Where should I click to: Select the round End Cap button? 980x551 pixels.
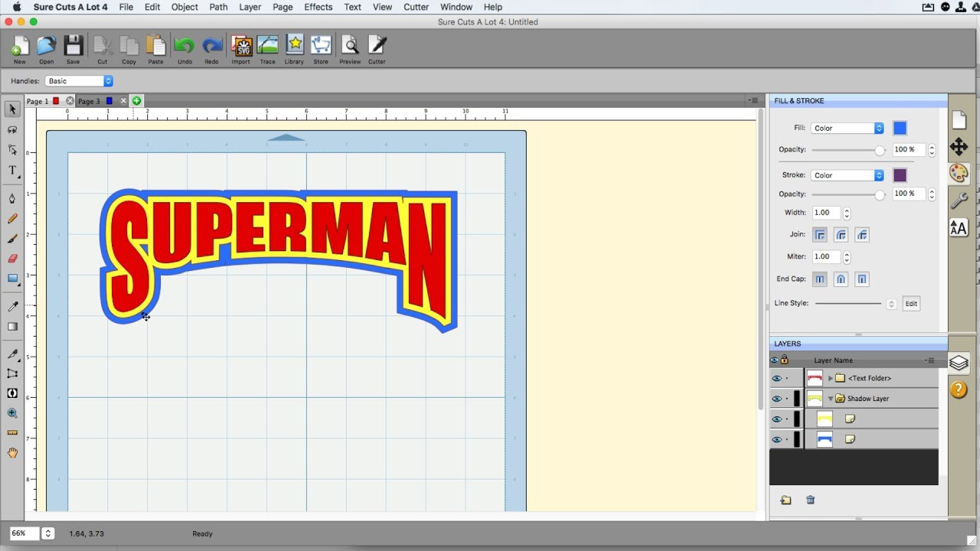[841, 279]
